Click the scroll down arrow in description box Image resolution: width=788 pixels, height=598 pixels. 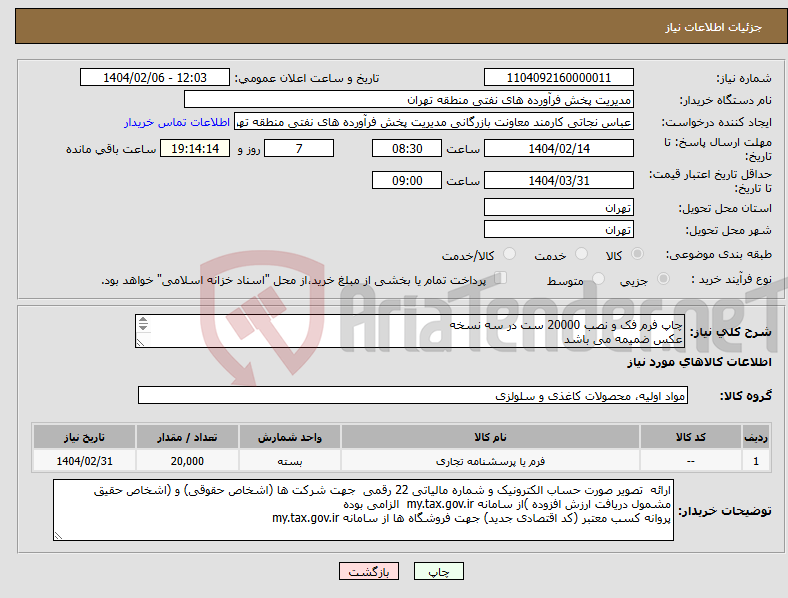(143, 328)
